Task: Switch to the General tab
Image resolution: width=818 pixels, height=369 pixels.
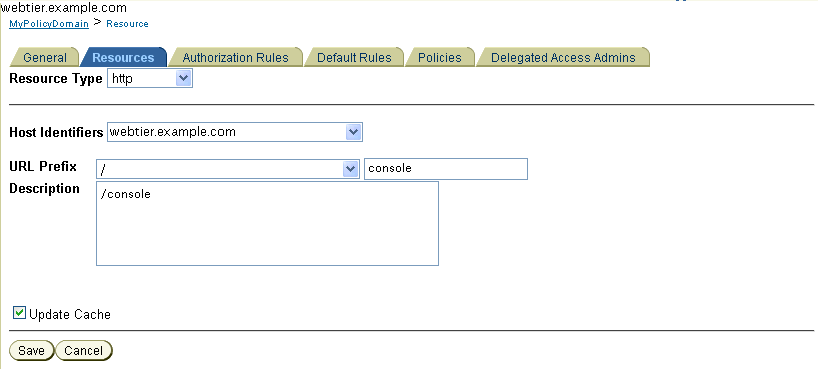Action: pyautogui.click(x=44, y=57)
